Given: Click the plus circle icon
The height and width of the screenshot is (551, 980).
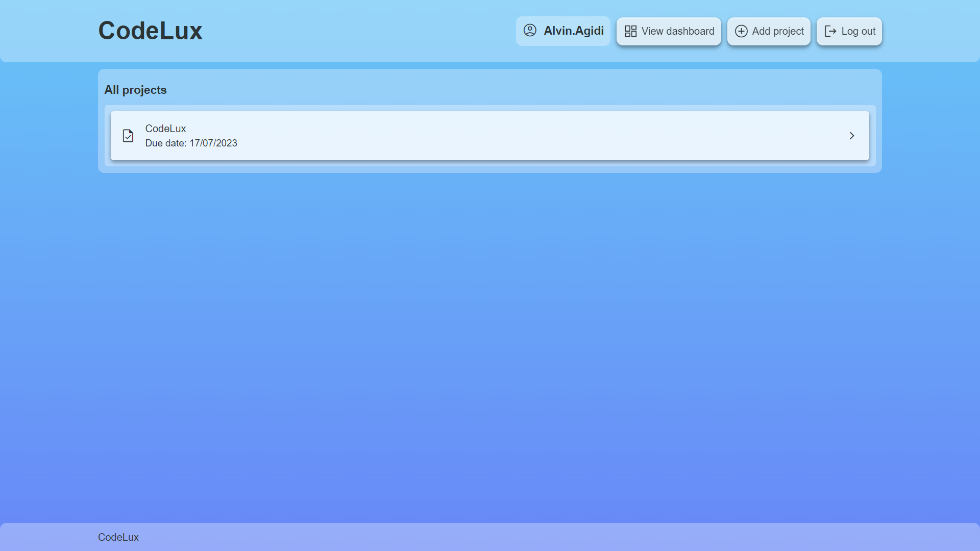Looking at the screenshot, I should click(741, 31).
